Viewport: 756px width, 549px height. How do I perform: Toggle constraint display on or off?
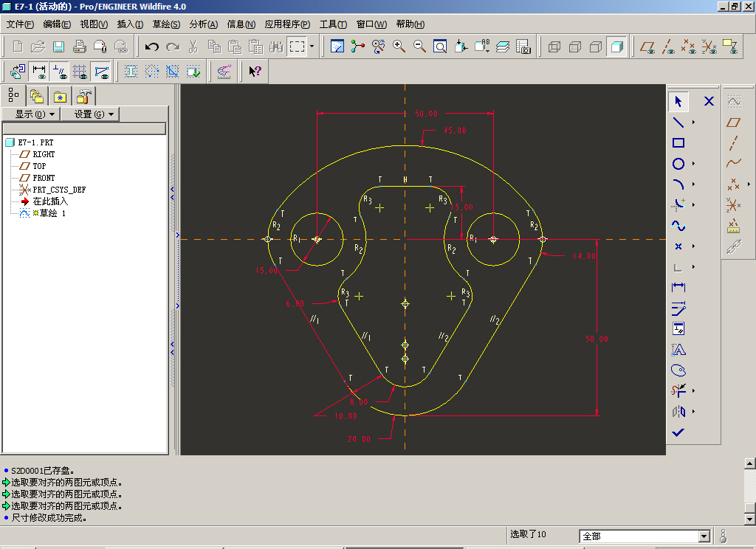(60, 72)
